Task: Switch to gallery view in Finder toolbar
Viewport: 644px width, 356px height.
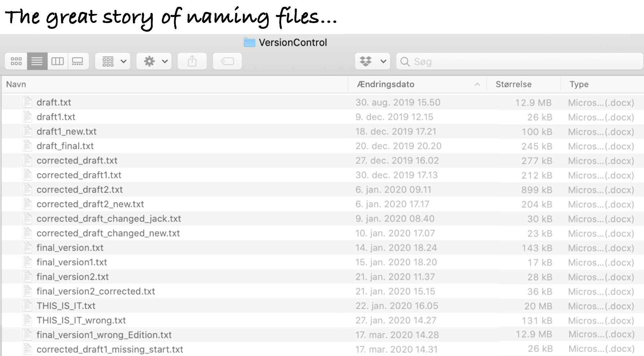Action: 78,61
